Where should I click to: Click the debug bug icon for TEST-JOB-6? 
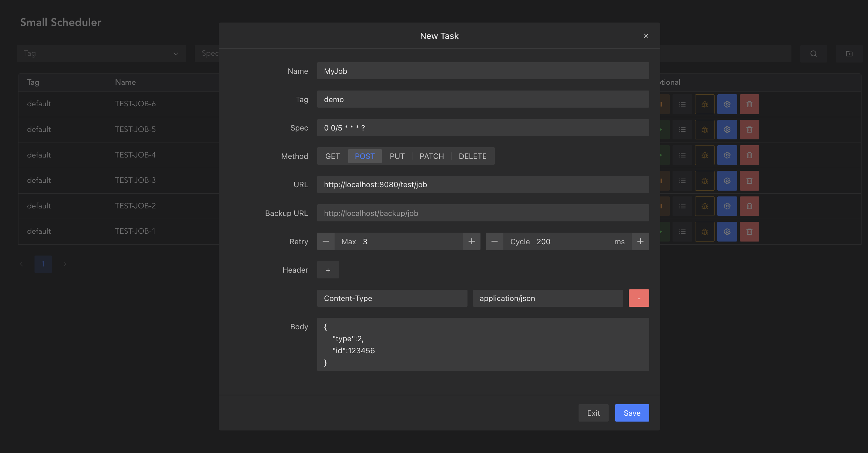click(705, 104)
